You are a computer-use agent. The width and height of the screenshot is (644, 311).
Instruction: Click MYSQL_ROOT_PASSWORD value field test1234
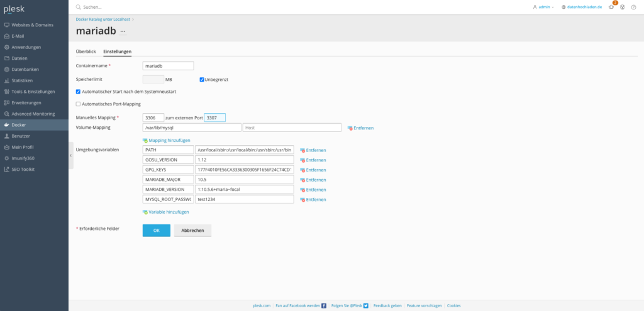click(x=245, y=199)
